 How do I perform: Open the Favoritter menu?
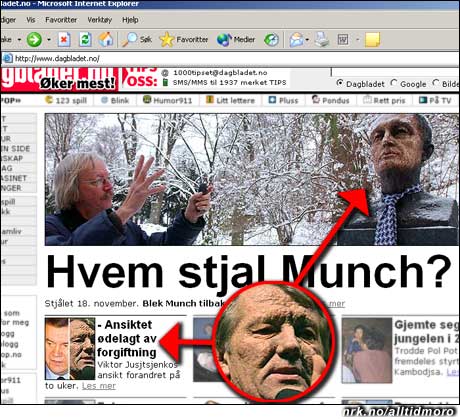pos(61,20)
